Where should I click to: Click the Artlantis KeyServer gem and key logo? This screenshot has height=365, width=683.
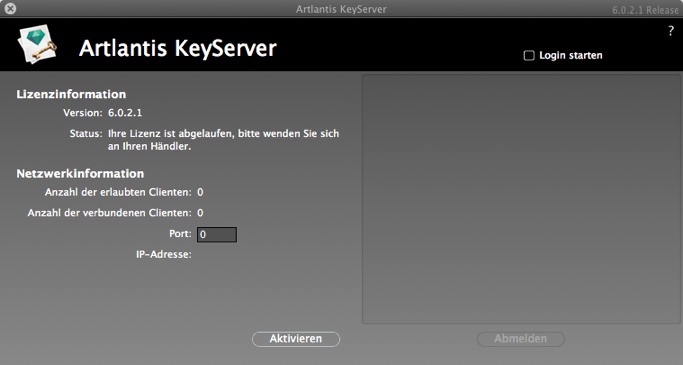coord(37,44)
